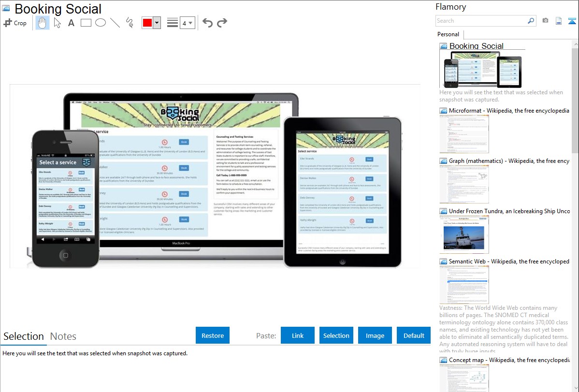Select the straight line tool
Screen dimensions: 579x392
(115, 23)
